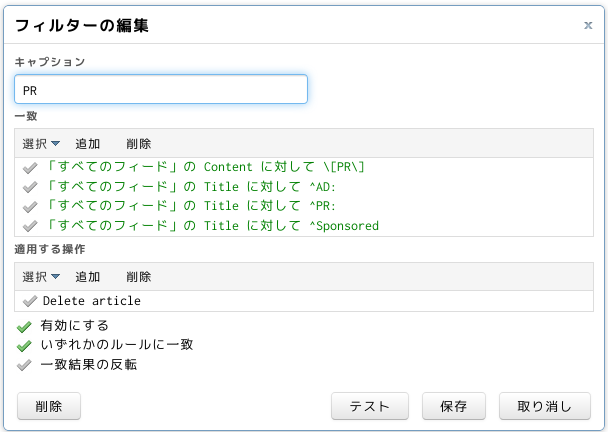Viewport: 608px width, 432px height.
Task: Click the 取り消し button
Action: (545, 406)
